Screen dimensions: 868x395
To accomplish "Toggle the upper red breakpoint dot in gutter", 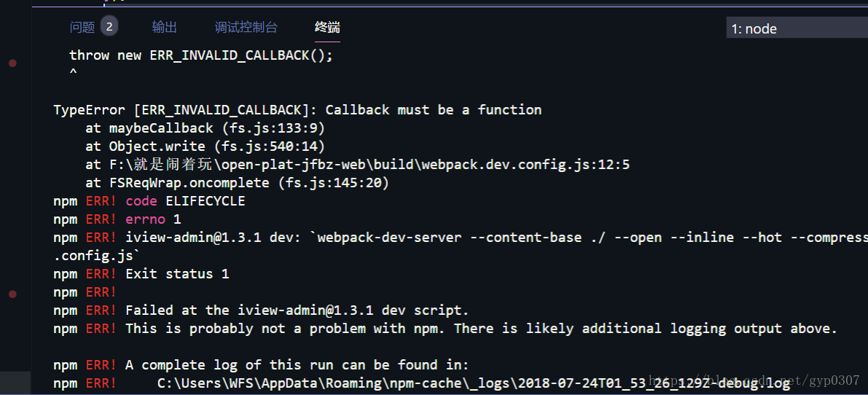I will 12,63.
